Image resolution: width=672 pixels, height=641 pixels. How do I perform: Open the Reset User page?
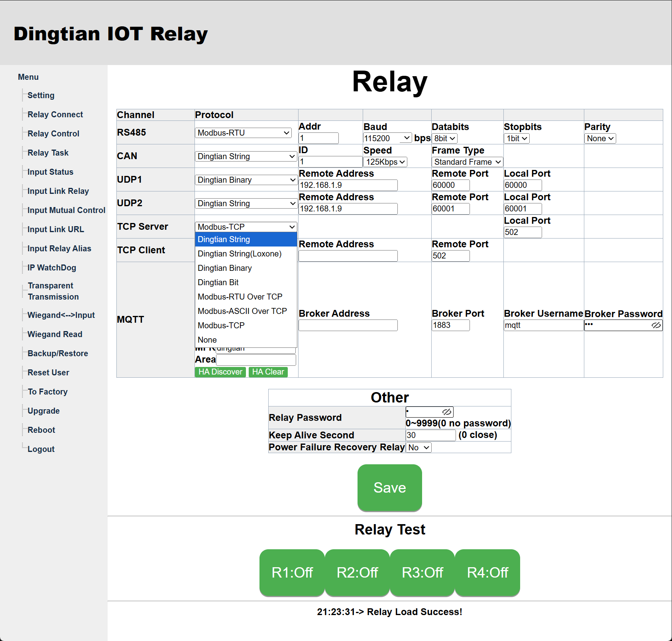click(48, 373)
